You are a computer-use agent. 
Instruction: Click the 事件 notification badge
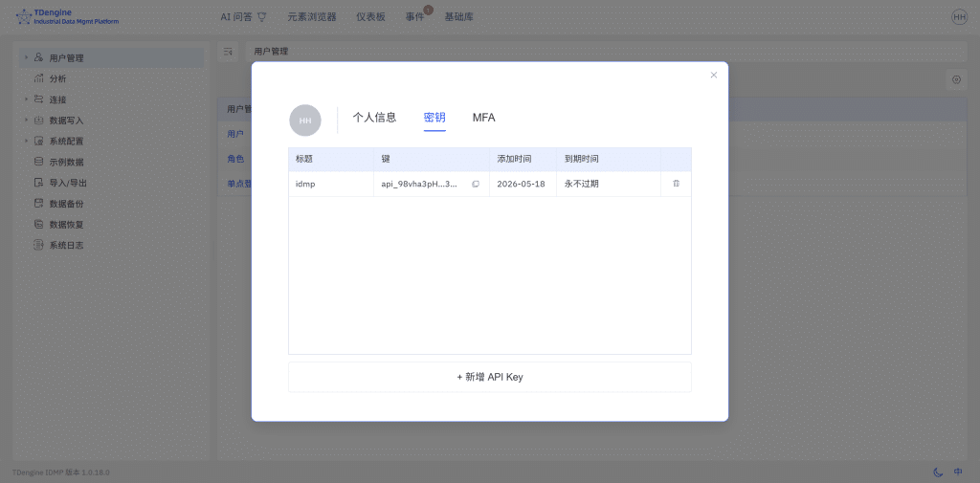(428, 10)
